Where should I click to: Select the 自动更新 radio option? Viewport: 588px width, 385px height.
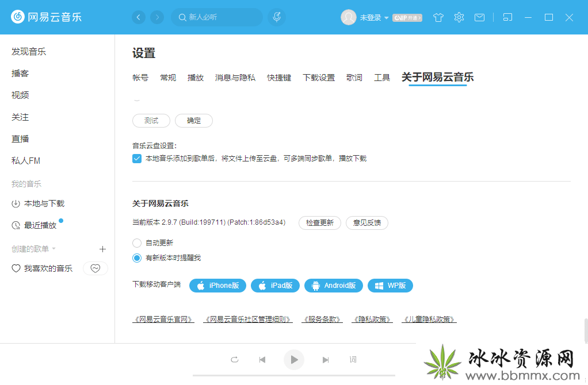pos(137,243)
